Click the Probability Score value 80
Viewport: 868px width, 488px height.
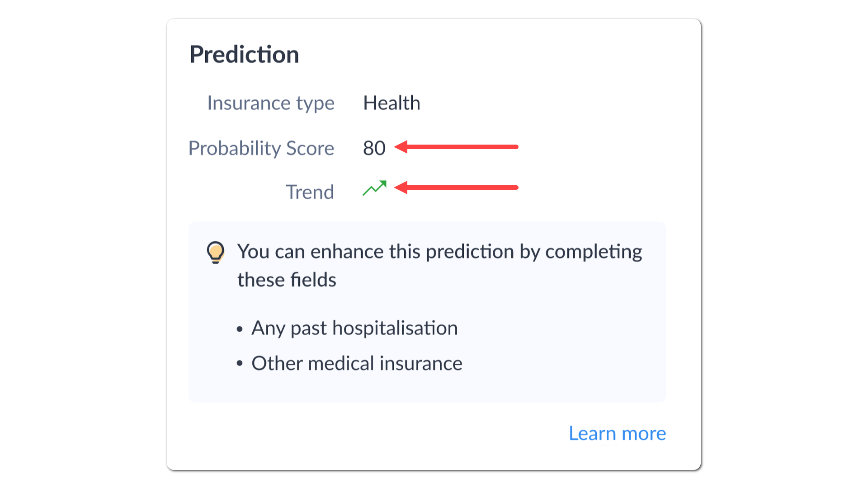(x=374, y=148)
